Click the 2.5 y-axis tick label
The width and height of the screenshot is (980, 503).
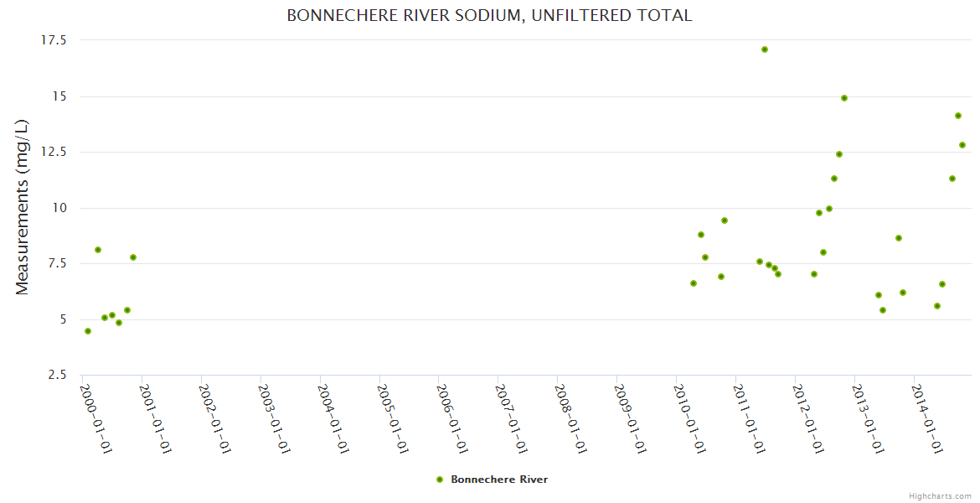(59, 375)
